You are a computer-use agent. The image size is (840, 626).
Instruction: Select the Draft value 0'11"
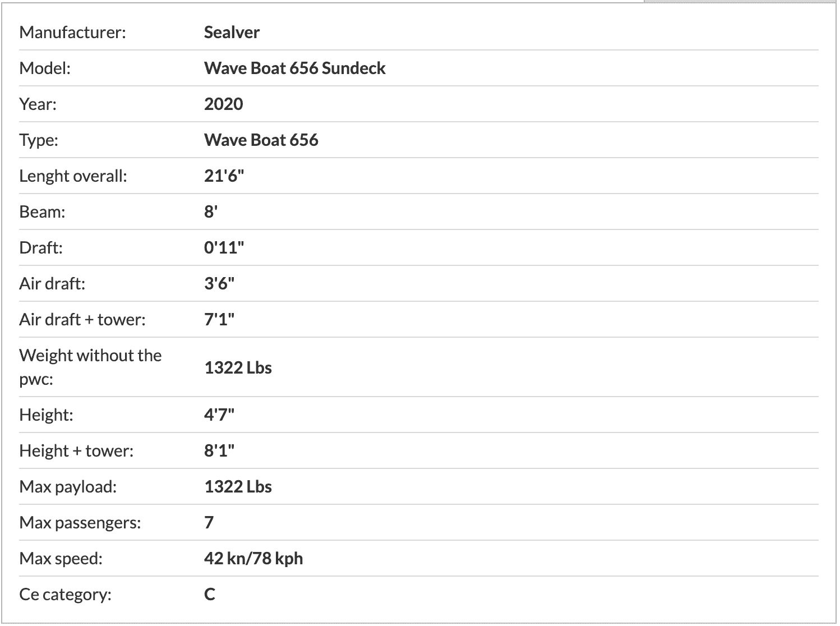click(x=224, y=247)
